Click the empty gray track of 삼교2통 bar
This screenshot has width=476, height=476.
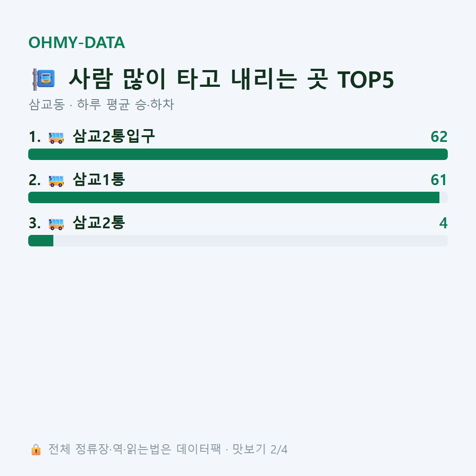(250, 241)
